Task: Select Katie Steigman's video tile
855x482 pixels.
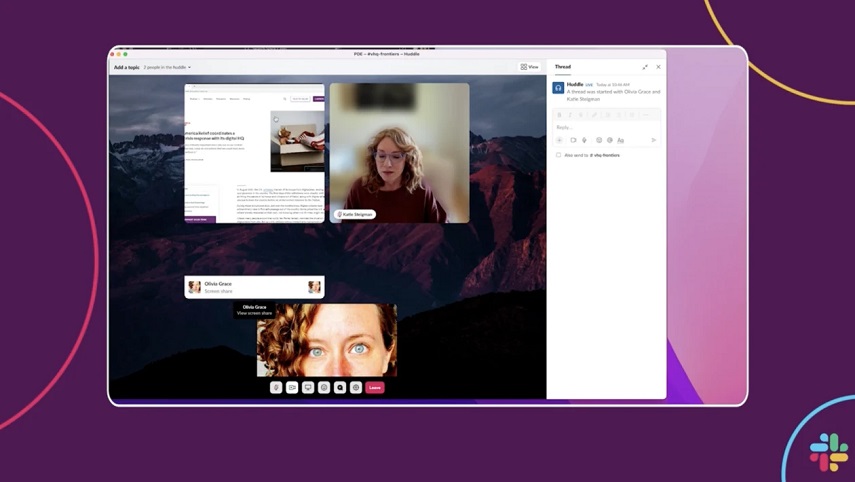Action: tap(400, 153)
